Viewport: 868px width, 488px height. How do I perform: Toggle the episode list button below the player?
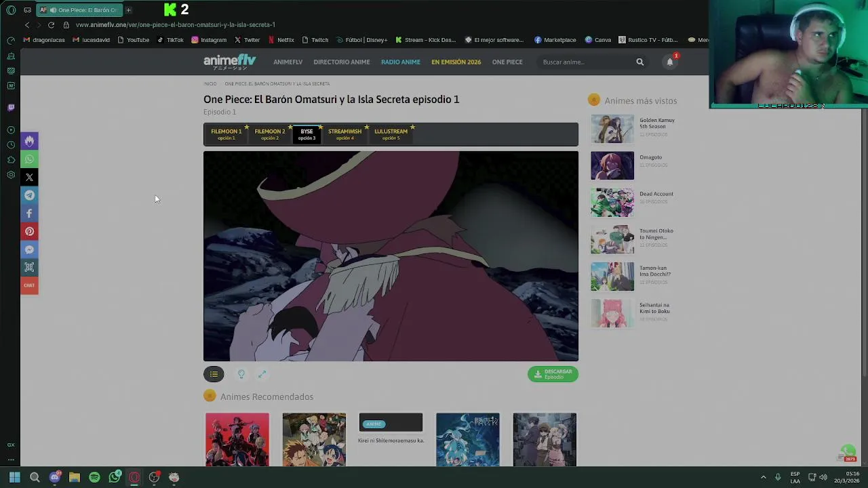coord(214,374)
